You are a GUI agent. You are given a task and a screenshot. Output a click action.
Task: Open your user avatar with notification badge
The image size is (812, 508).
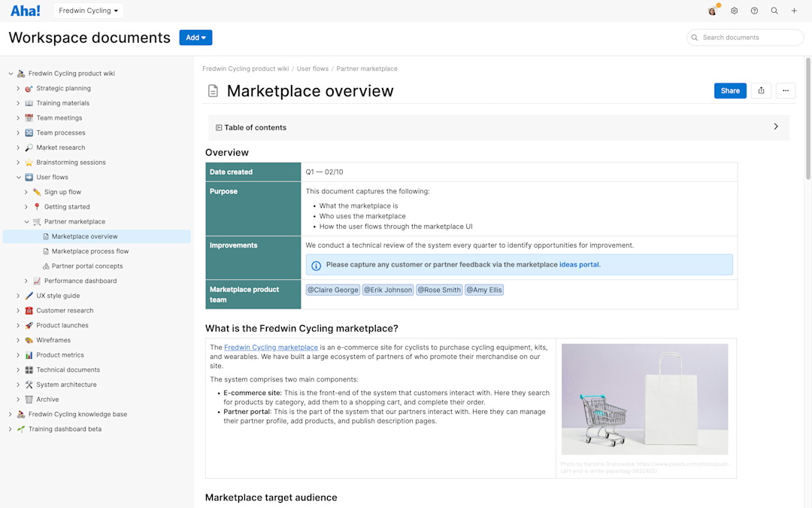712,11
